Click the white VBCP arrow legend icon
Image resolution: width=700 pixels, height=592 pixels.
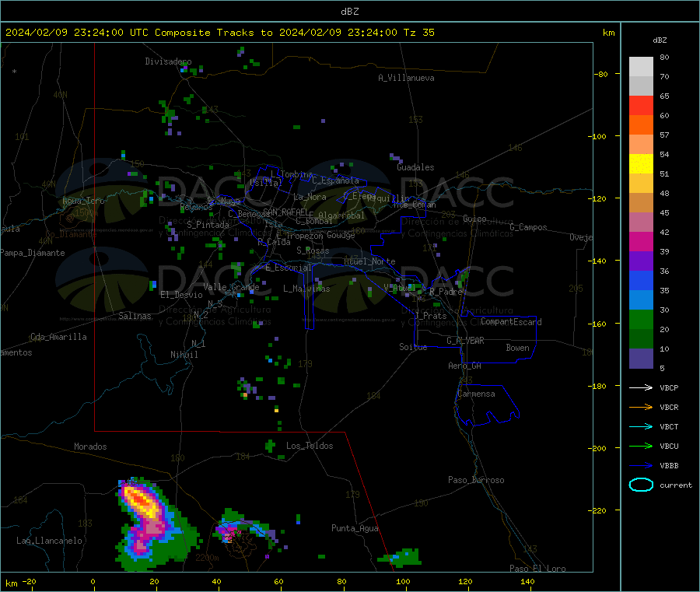(x=641, y=387)
